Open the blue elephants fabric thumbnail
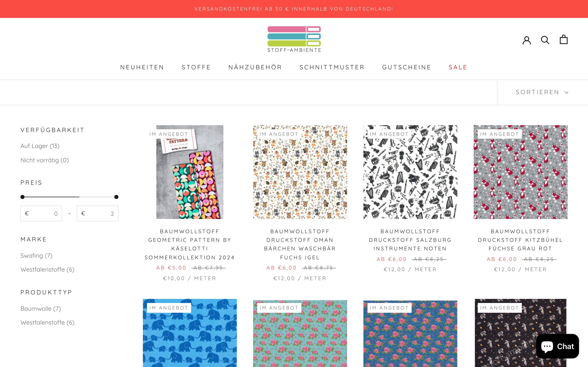This screenshot has width=588, height=367. [190, 333]
